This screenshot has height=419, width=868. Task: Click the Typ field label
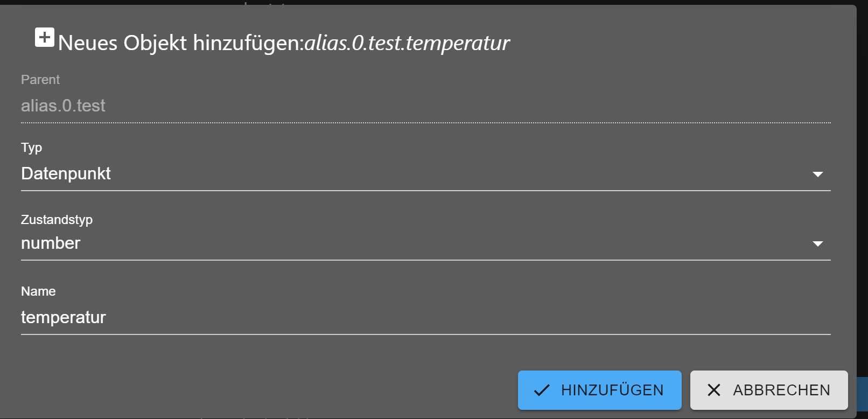pos(31,148)
